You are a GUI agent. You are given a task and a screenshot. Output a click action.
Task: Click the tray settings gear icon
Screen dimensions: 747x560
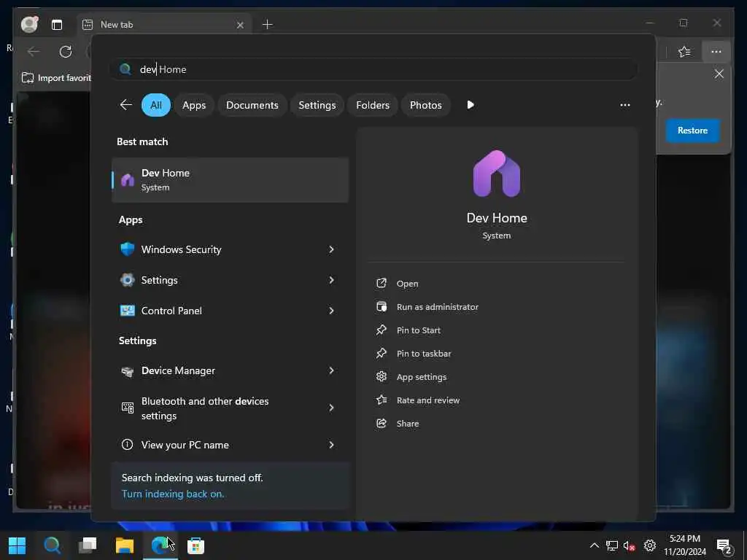650,545
